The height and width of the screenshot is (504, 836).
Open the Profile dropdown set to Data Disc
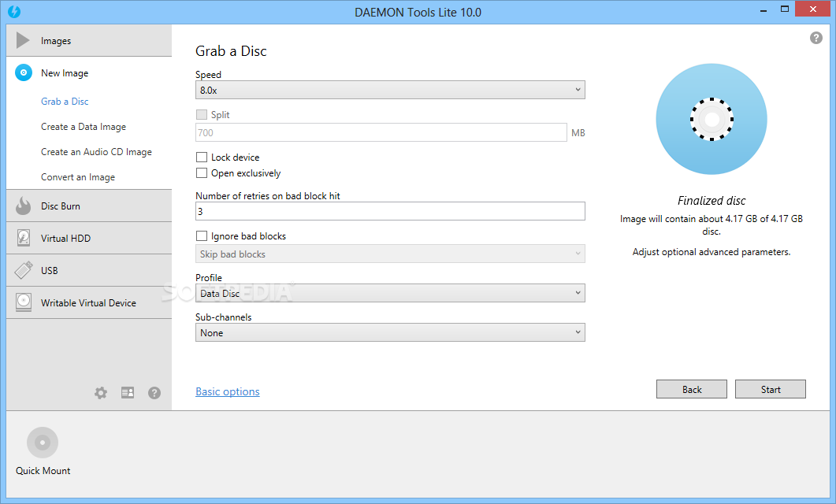coord(390,293)
